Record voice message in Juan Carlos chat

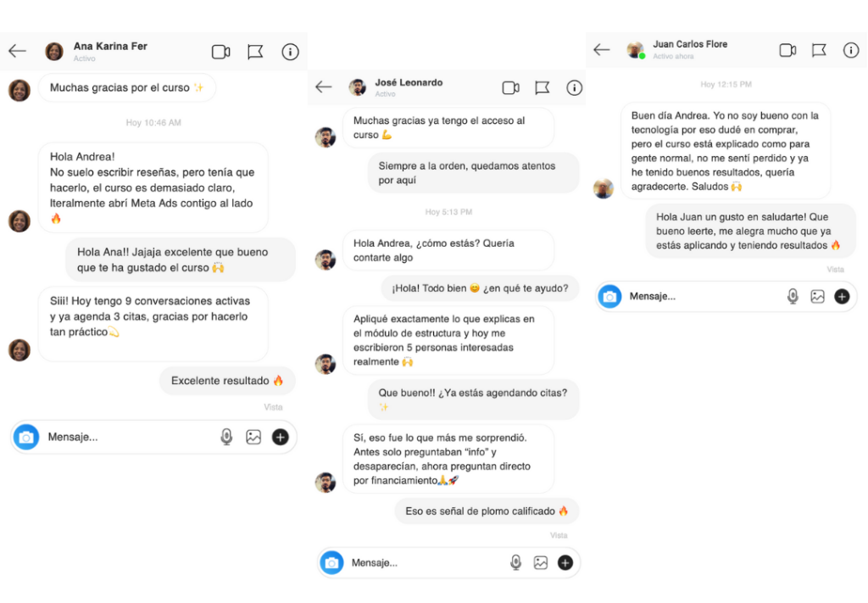pos(793,296)
